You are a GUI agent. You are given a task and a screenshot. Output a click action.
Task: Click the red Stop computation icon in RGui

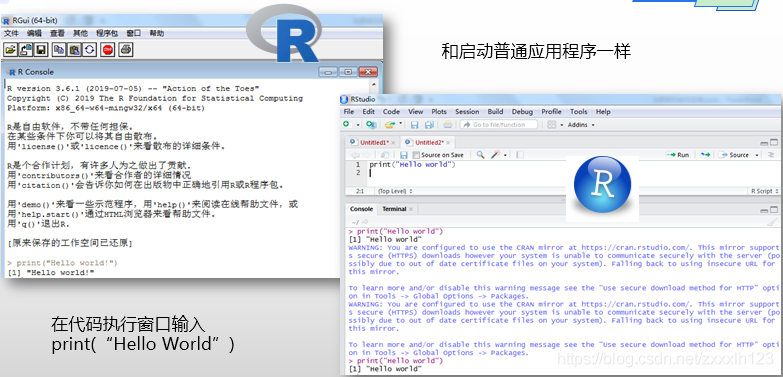108,49
